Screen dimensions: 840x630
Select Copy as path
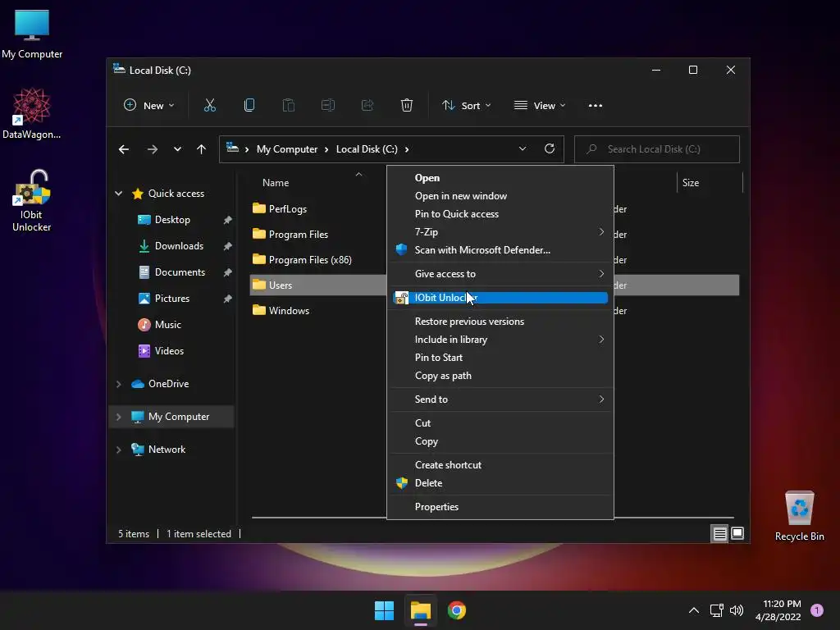(x=500, y=376)
